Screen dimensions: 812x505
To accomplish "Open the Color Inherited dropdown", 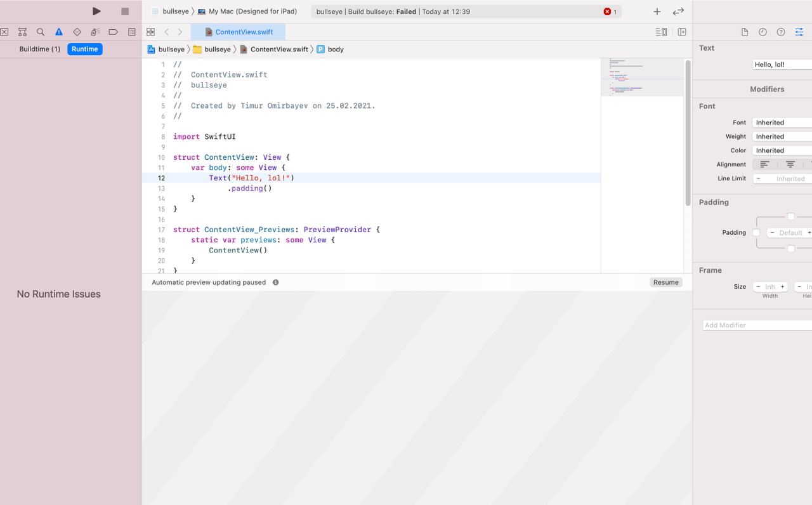I will 782,150.
